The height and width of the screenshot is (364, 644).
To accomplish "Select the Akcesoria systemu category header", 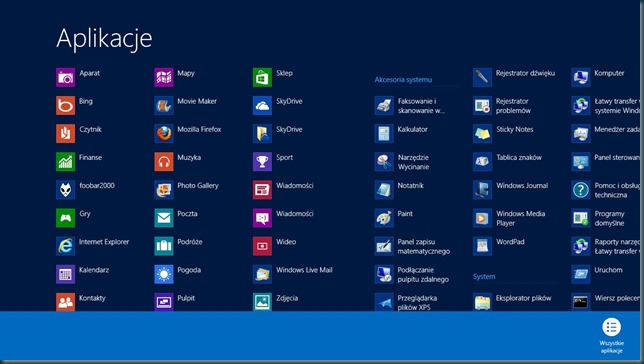I will (x=403, y=80).
